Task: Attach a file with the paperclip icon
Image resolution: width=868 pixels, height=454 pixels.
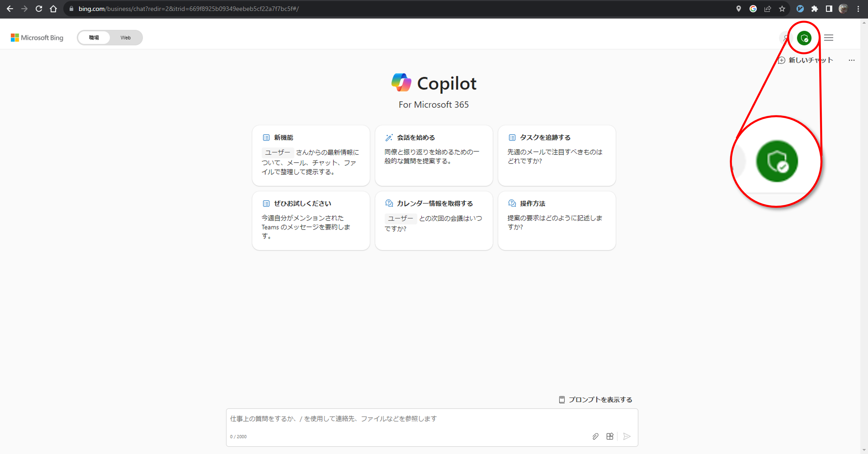Action: pyautogui.click(x=595, y=436)
